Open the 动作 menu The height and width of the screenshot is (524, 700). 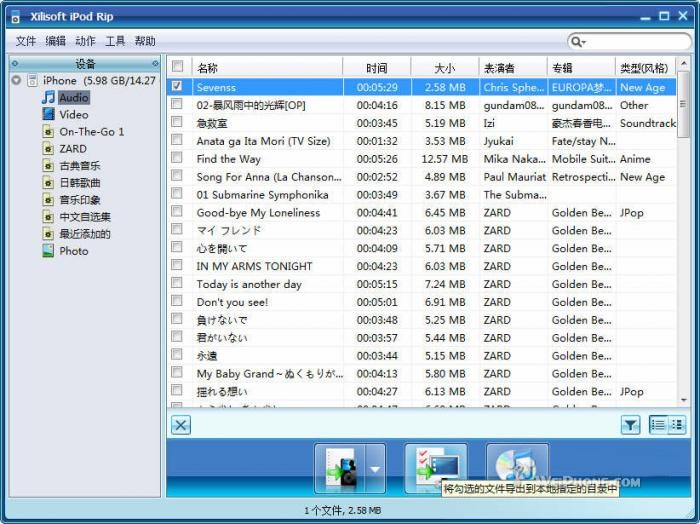(85, 41)
